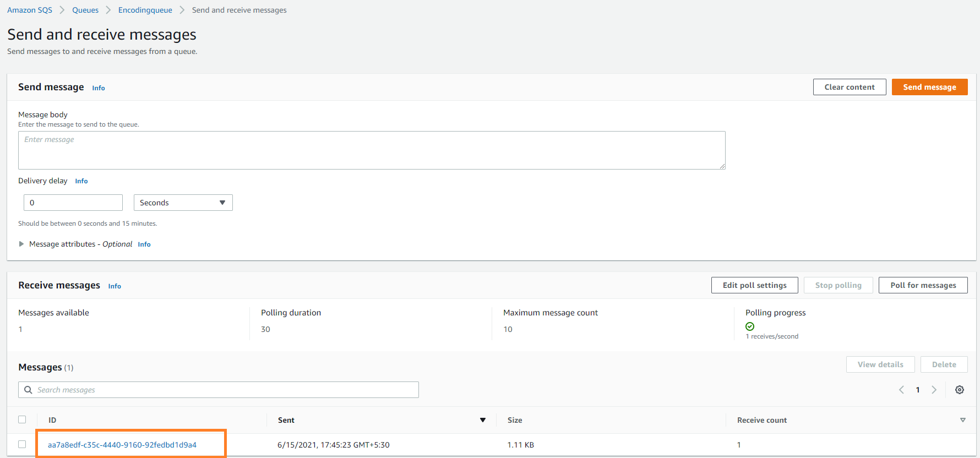Go to previous page of messages

(901, 390)
